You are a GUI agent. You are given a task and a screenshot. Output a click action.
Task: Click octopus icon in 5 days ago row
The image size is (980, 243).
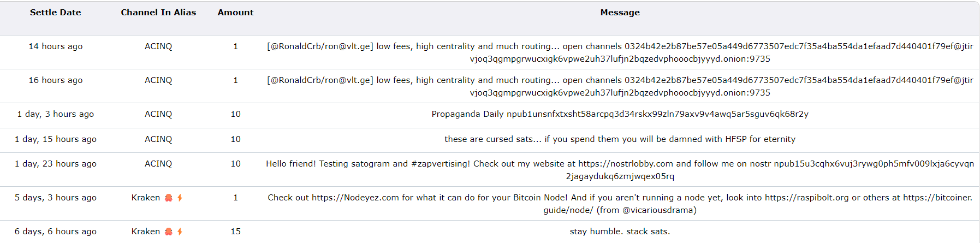click(x=169, y=198)
